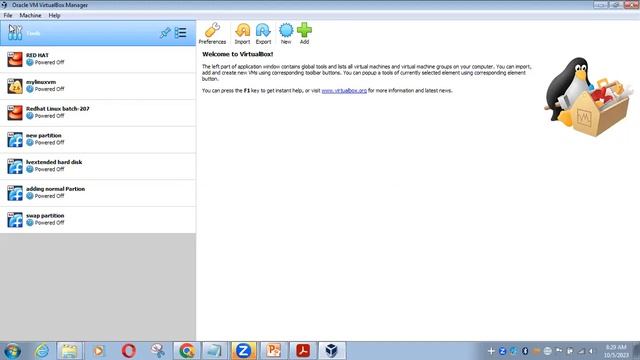
Task: Switch to PowerPoint in the taskbar
Action: (273, 351)
